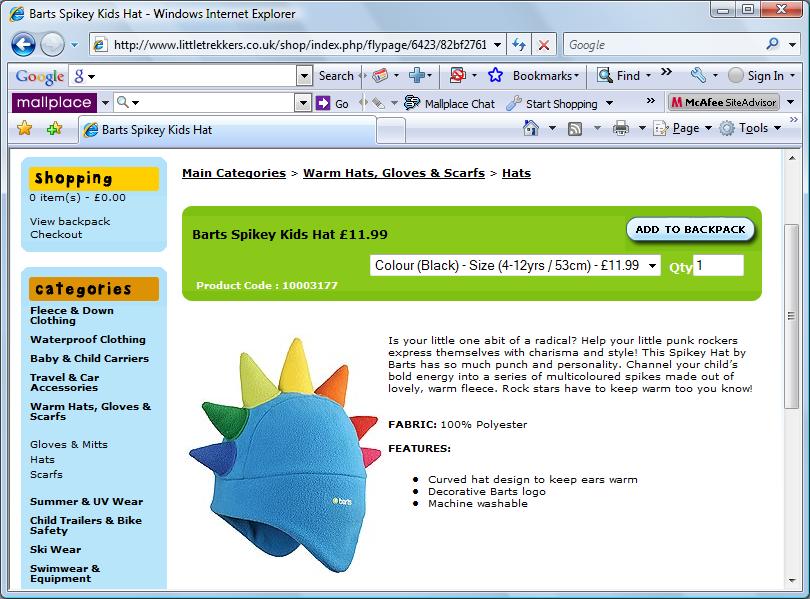
Task: Click the Find magnifier icon
Action: point(604,75)
